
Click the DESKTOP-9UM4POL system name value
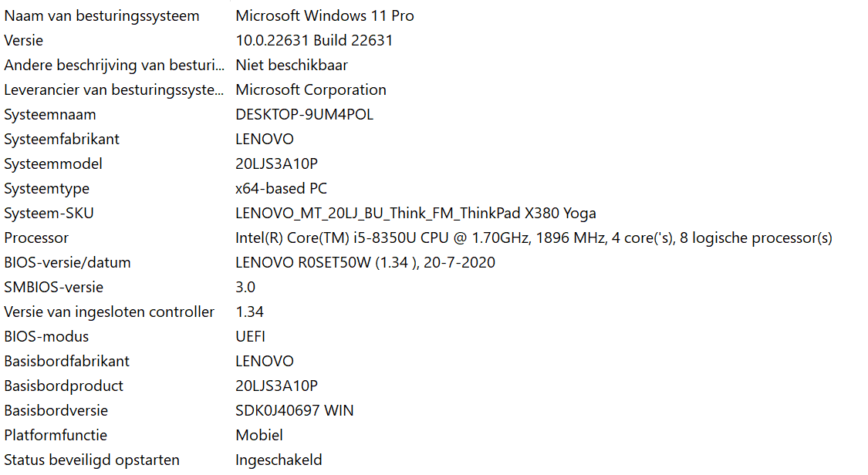click(x=304, y=115)
